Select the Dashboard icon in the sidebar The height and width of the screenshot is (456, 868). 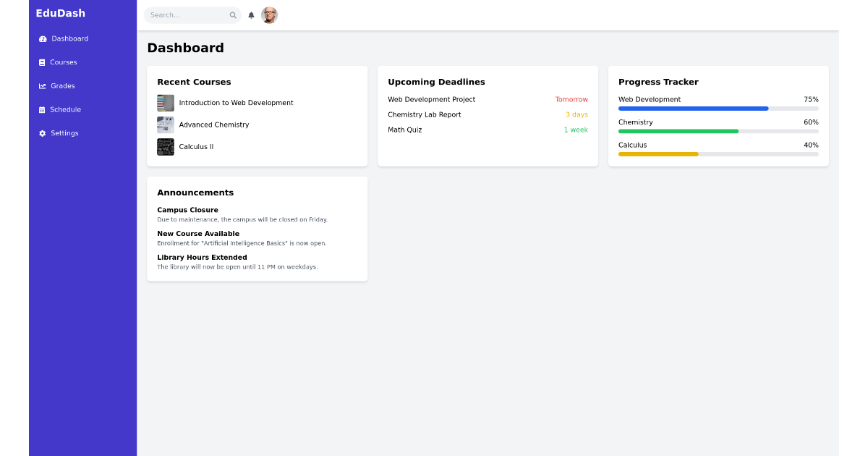coord(43,38)
